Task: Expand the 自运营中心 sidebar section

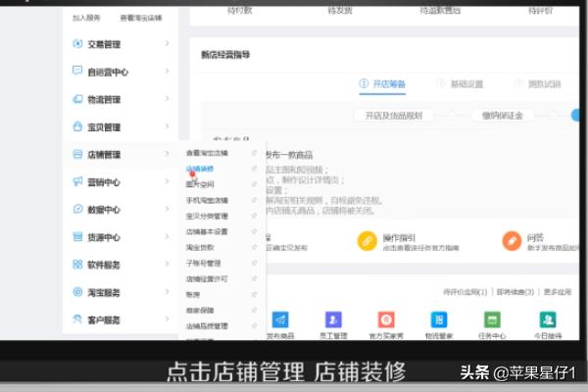Action: 167,72
